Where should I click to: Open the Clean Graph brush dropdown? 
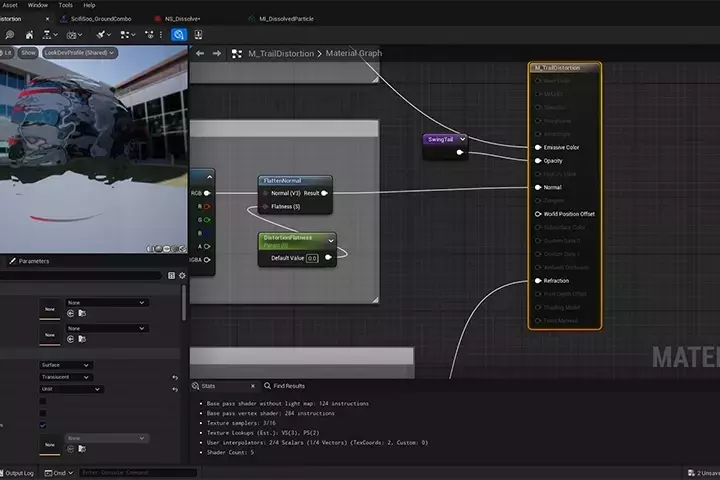(103, 35)
